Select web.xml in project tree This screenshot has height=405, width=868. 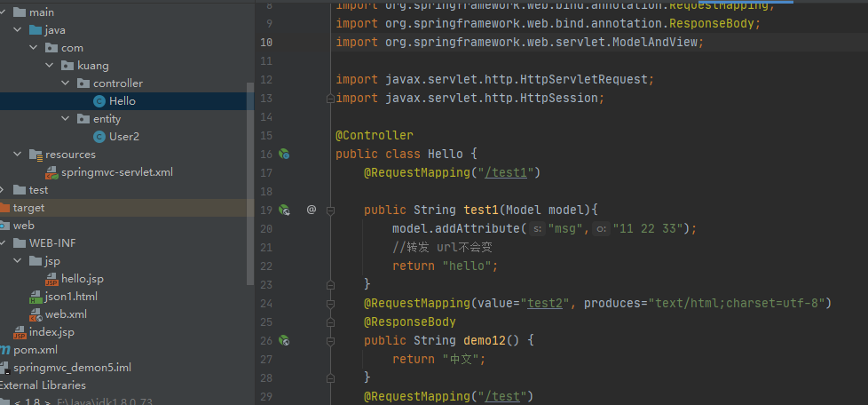[66, 314]
